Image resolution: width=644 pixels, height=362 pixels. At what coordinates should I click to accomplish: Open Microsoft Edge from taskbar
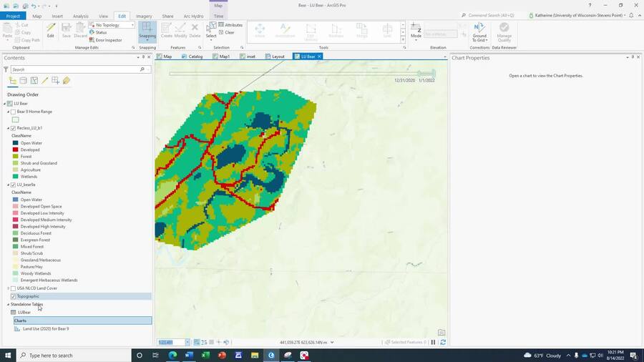click(172, 355)
